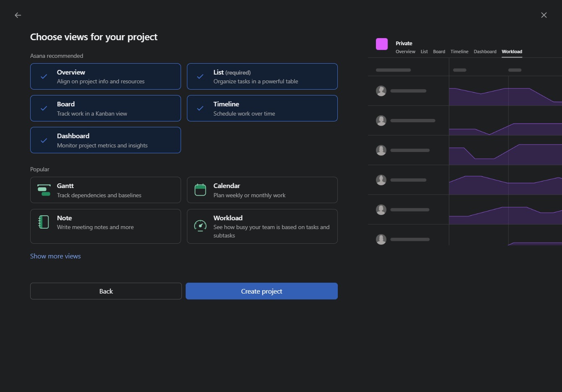Click the List (required) view card
Image resolution: width=562 pixels, height=392 pixels.
click(x=262, y=76)
